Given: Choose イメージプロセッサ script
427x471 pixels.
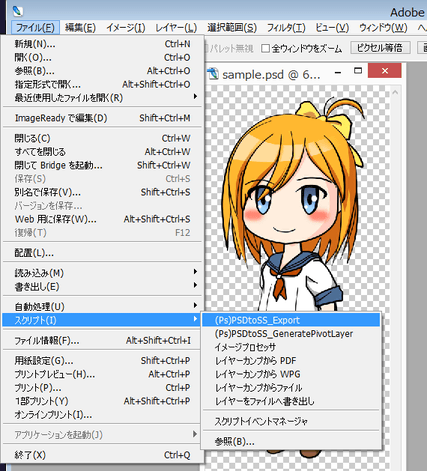Looking at the screenshot, I should click(x=291, y=347).
